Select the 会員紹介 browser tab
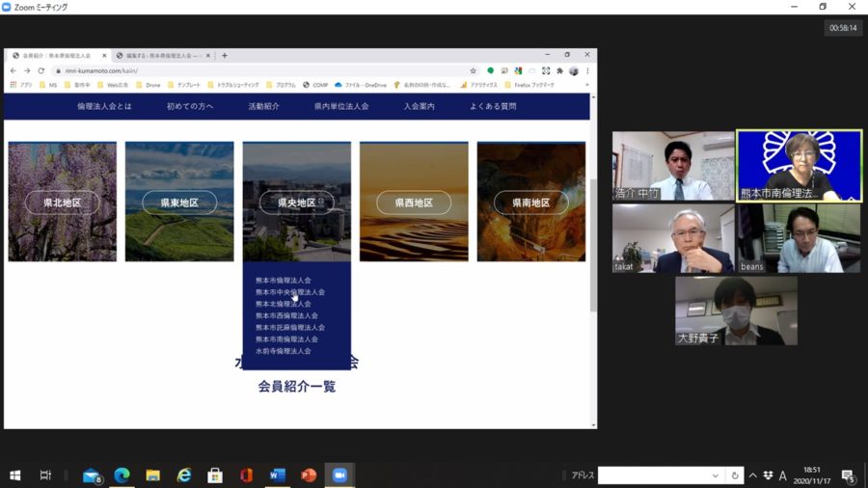 (x=55, y=55)
